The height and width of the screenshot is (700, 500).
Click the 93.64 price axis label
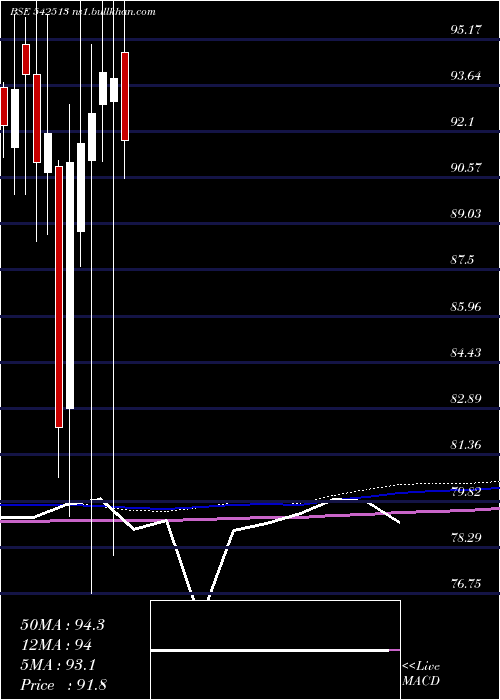click(x=467, y=76)
